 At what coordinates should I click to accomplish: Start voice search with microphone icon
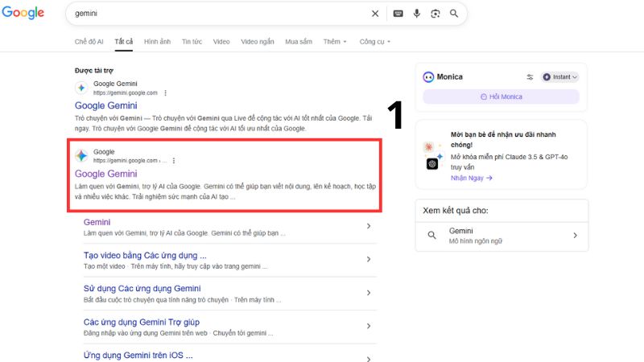click(417, 14)
